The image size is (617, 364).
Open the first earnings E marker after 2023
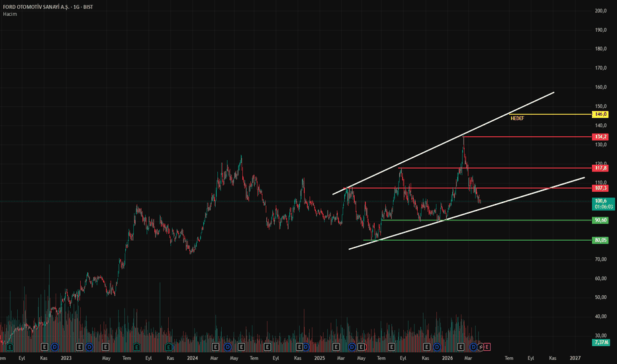[79, 347]
